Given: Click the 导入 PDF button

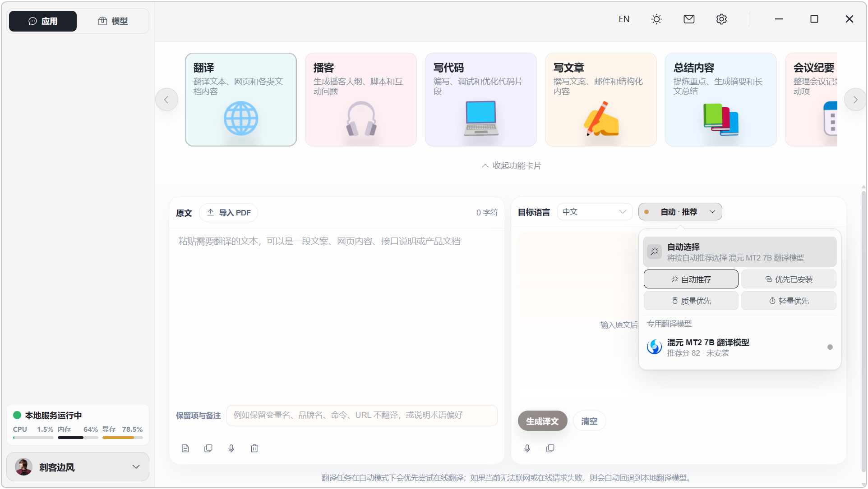Looking at the screenshot, I should [229, 213].
